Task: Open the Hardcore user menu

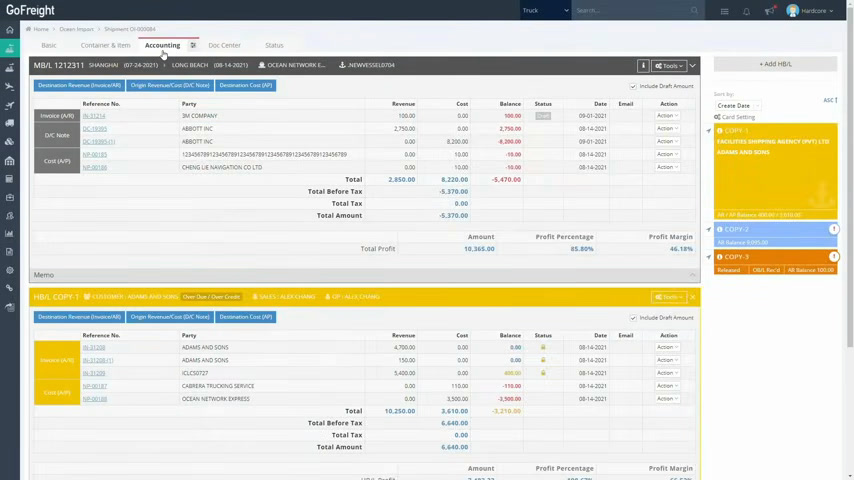Action: (x=810, y=10)
